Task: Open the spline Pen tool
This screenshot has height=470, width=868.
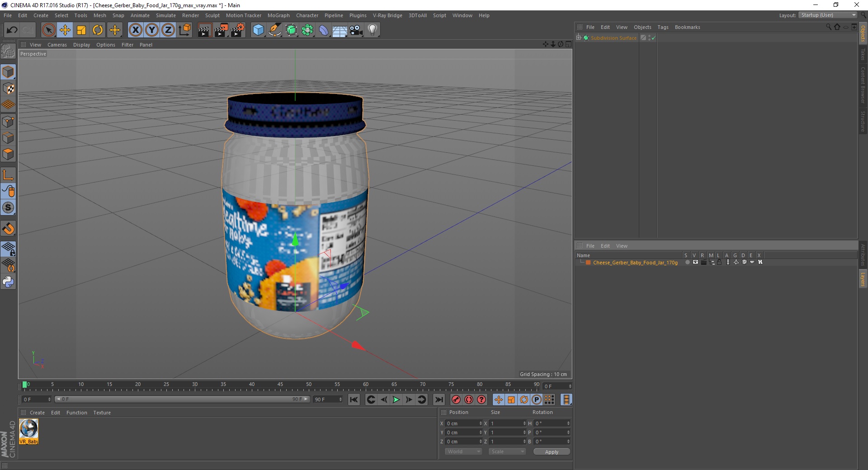Action: (x=274, y=30)
